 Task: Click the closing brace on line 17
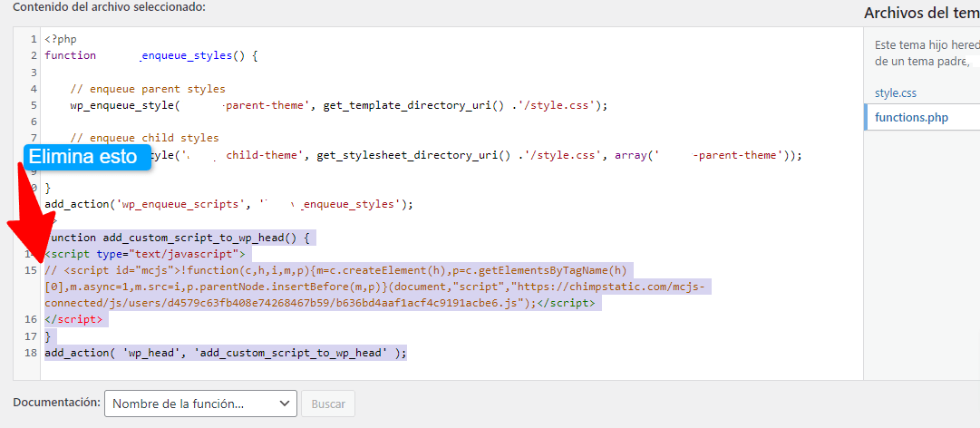(x=47, y=336)
